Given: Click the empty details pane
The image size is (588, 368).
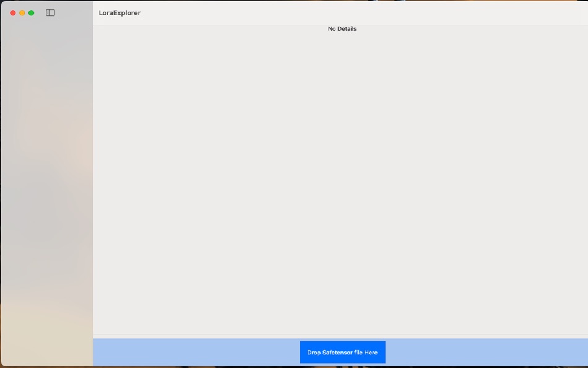Looking at the screenshot, I should click(x=340, y=186).
